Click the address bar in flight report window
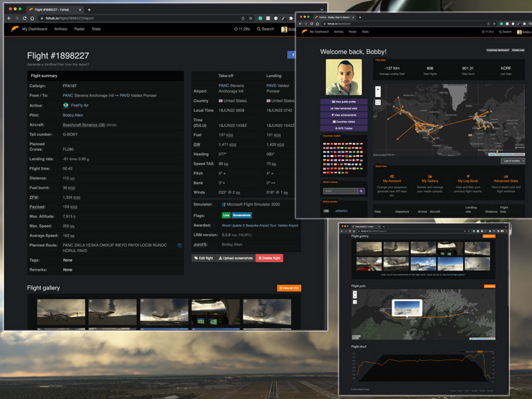The width and height of the screenshot is (532, 399). [x=140, y=19]
